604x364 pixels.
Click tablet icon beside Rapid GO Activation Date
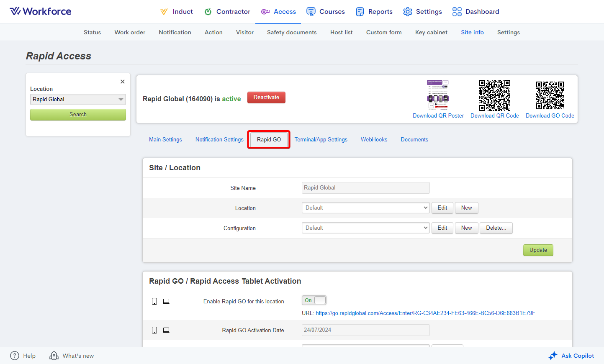154,330
